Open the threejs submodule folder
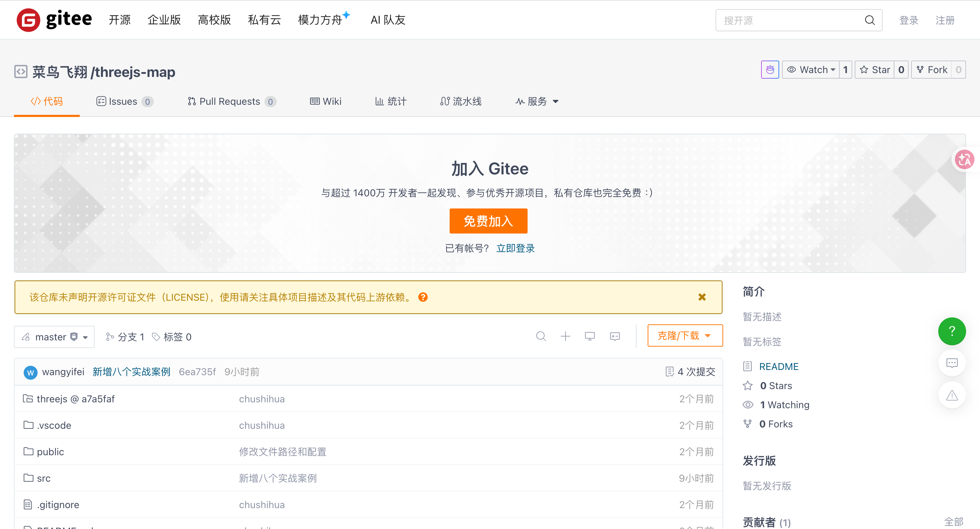Viewport: 980px width, 529px height. (75, 399)
